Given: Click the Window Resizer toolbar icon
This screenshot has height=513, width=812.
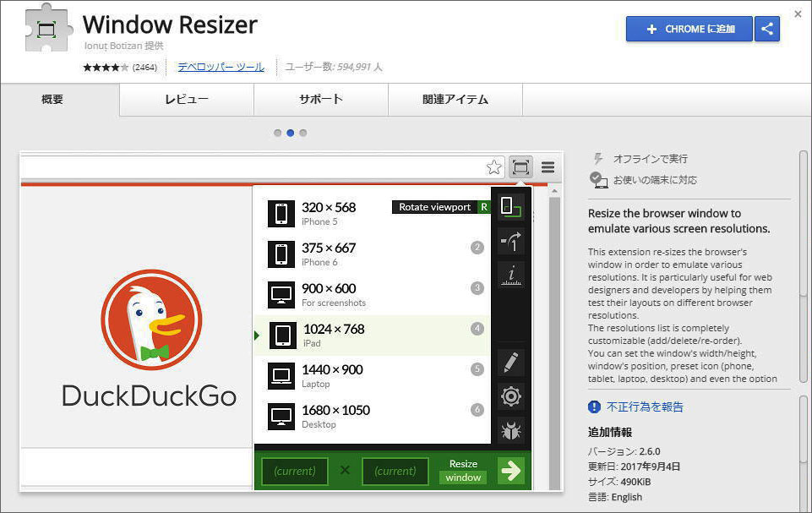Looking at the screenshot, I should click(520, 167).
